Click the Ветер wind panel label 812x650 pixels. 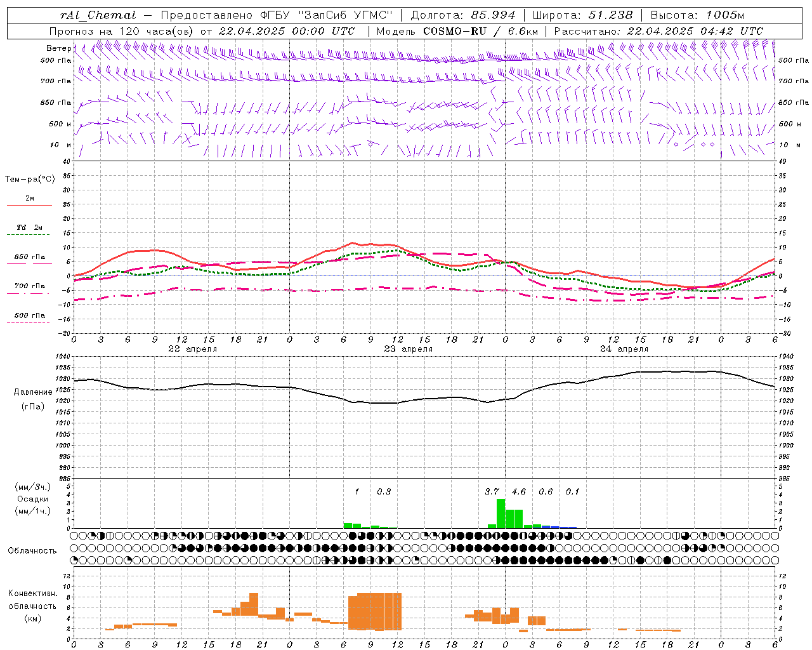[59, 48]
